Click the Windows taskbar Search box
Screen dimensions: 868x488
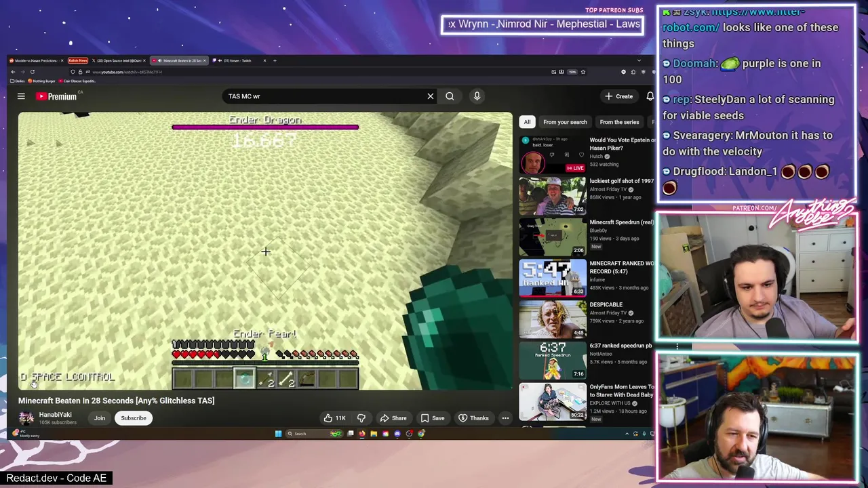click(x=314, y=434)
